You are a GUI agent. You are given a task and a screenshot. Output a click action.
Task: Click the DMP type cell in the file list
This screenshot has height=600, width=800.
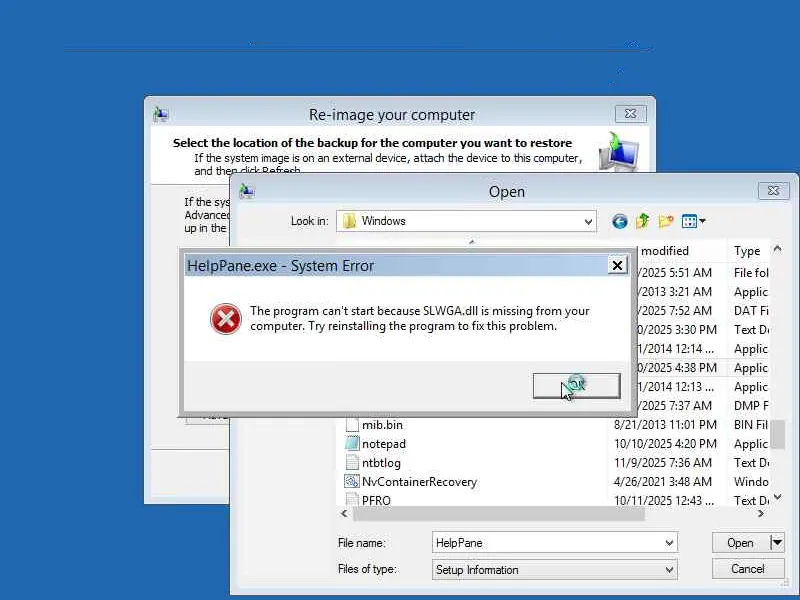pos(751,406)
